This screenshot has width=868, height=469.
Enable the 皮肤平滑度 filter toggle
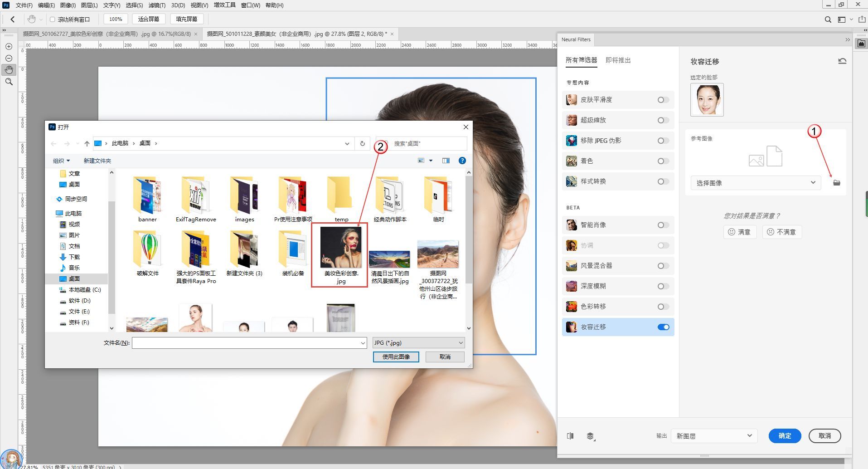pyautogui.click(x=663, y=100)
